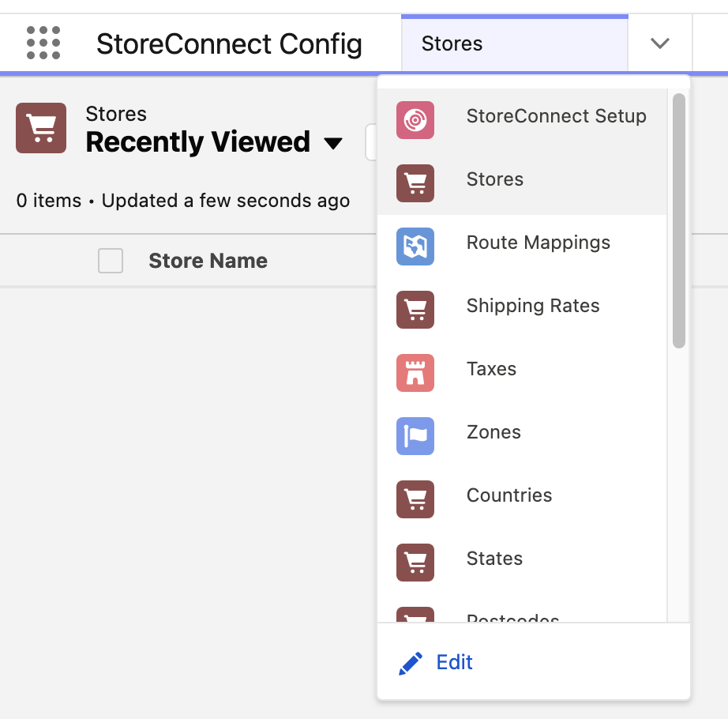Select Taxes menu item
Image resolution: width=728 pixels, height=719 pixels.
522,372
